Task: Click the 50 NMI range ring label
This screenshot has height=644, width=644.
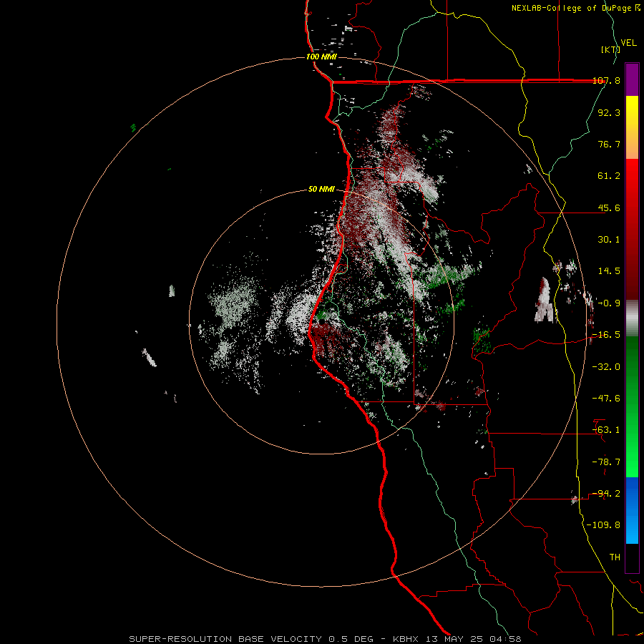Action: coord(321,190)
